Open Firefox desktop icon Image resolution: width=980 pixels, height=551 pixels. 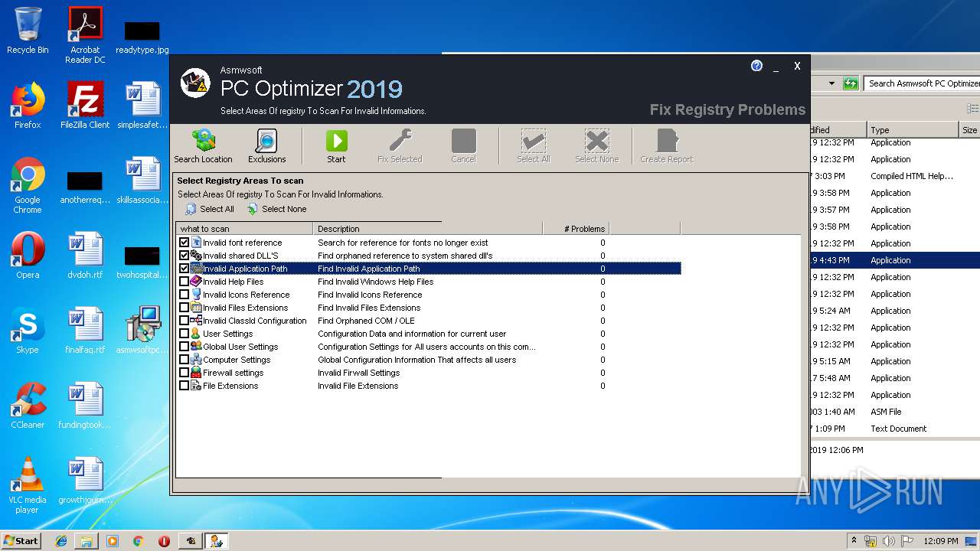tap(28, 106)
